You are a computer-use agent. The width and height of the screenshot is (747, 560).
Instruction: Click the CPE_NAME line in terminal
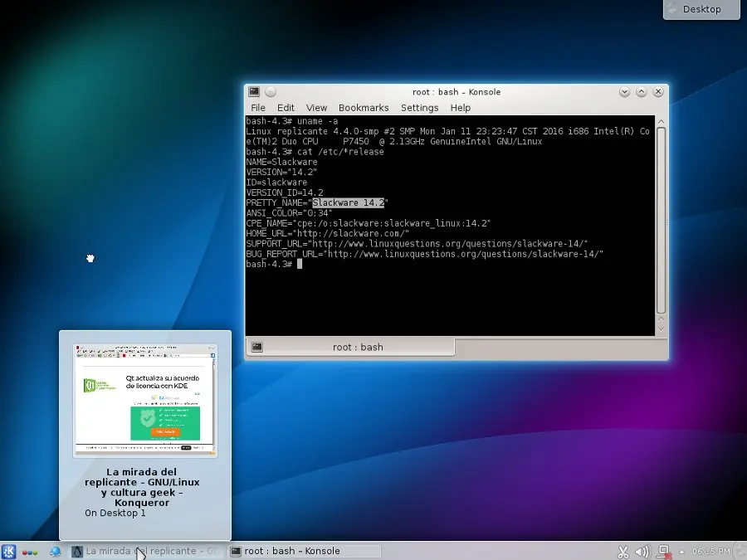tap(369, 223)
